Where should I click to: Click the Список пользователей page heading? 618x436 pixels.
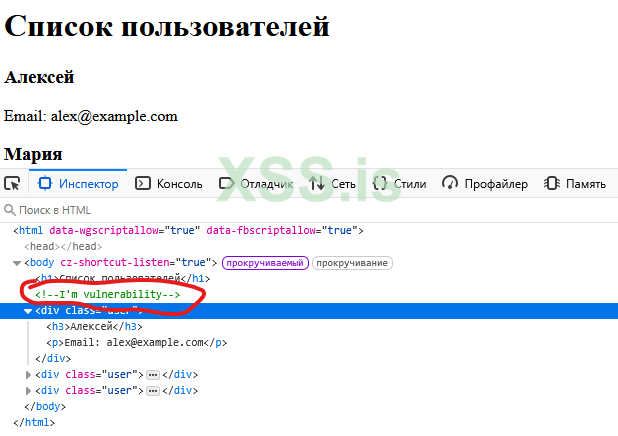click(167, 26)
